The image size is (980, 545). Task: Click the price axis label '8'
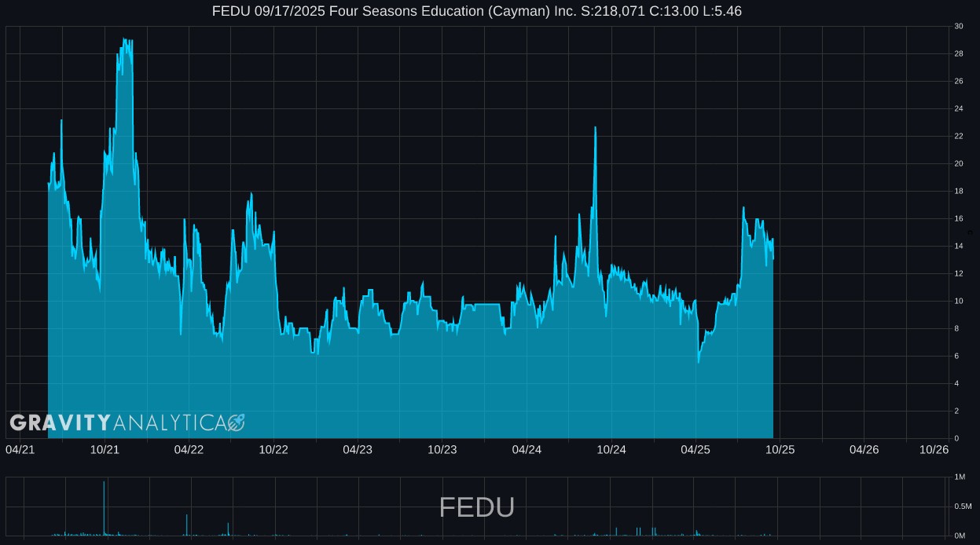tap(956, 328)
